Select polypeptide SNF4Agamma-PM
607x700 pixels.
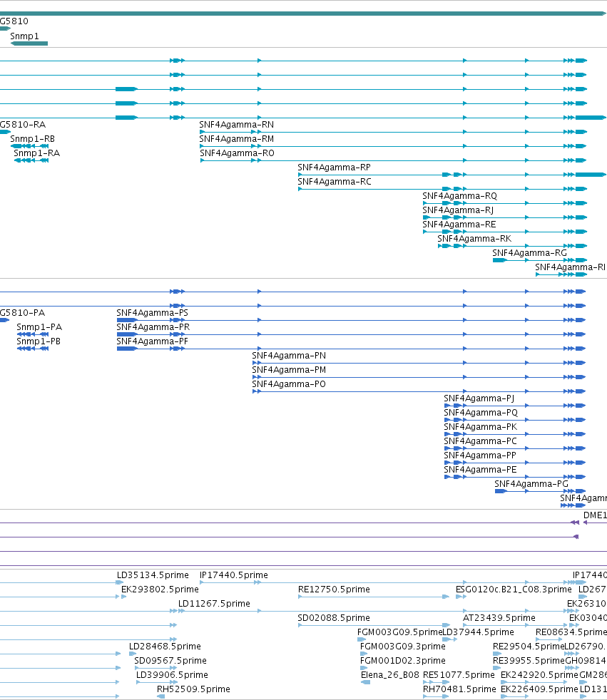click(289, 370)
